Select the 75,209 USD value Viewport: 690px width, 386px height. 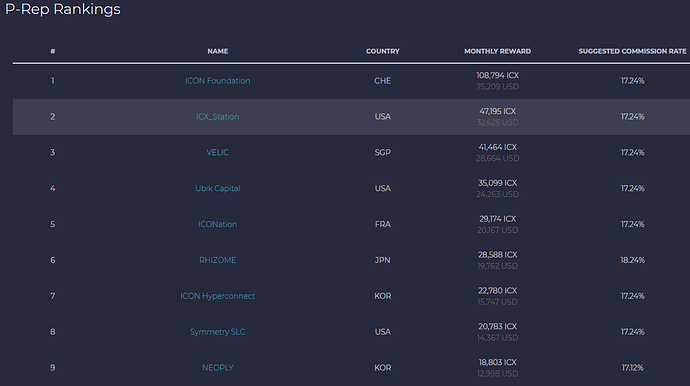[497, 87]
